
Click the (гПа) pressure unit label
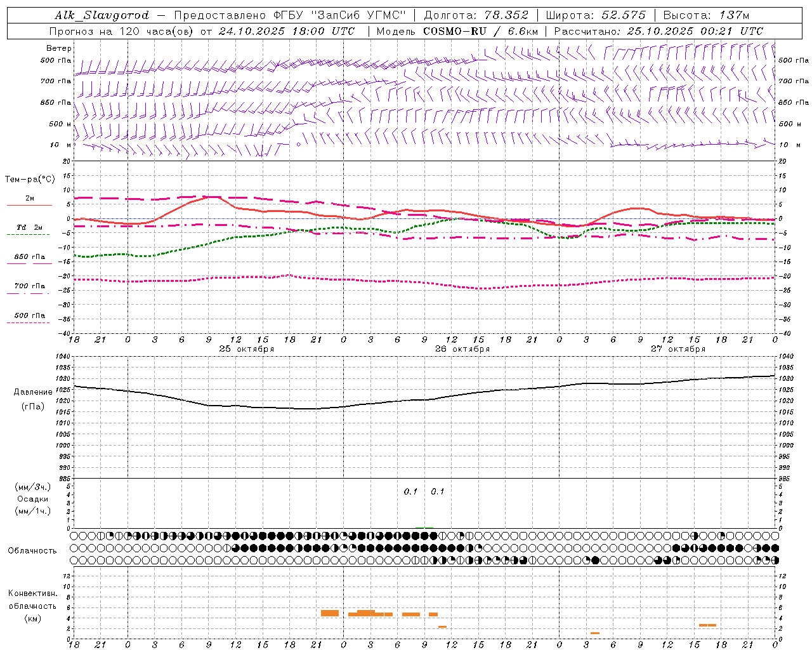coord(33,407)
